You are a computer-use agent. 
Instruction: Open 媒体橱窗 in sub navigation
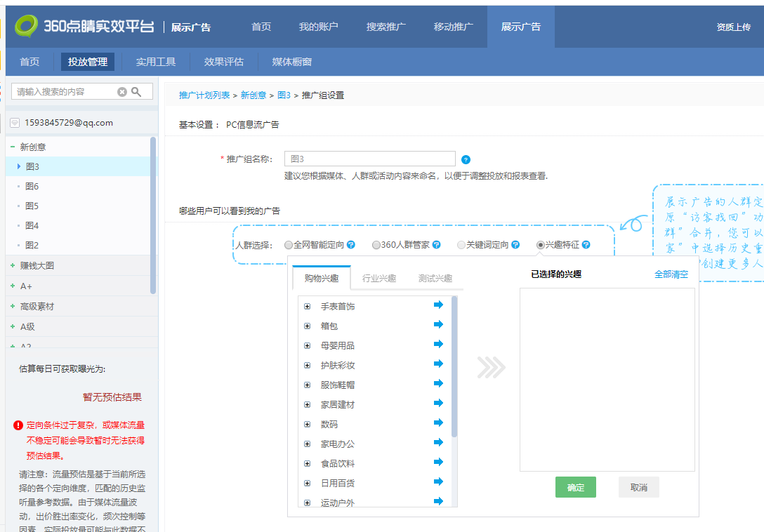[x=292, y=62]
